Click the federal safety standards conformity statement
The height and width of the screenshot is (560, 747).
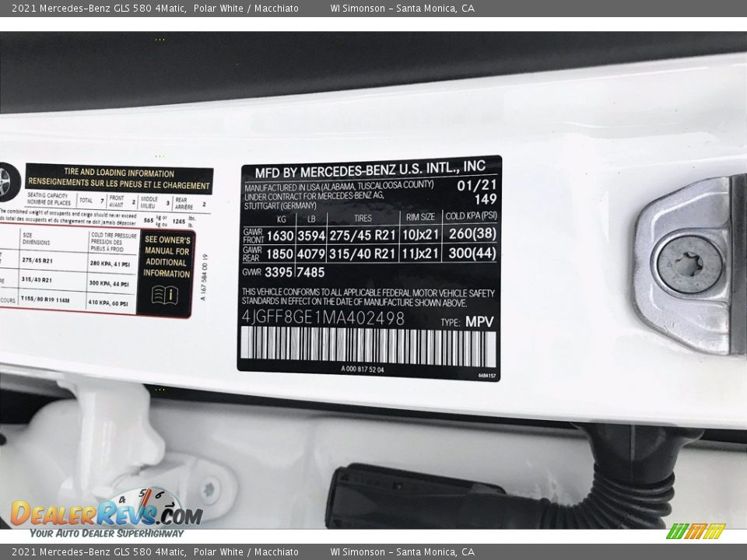click(x=368, y=298)
